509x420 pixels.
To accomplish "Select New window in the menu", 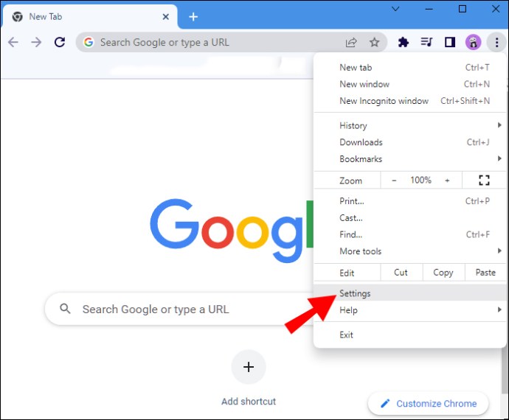I will tap(409, 84).
